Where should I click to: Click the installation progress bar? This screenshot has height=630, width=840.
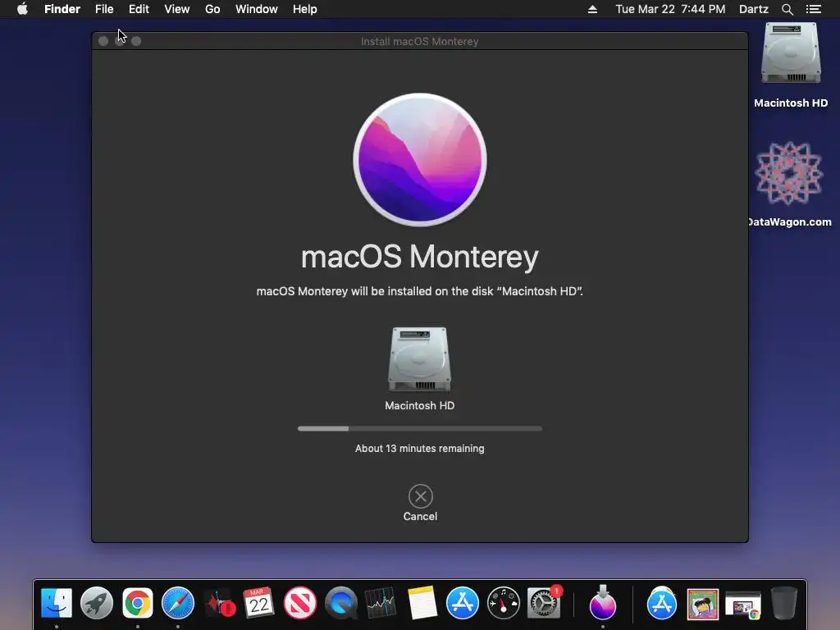click(420, 428)
